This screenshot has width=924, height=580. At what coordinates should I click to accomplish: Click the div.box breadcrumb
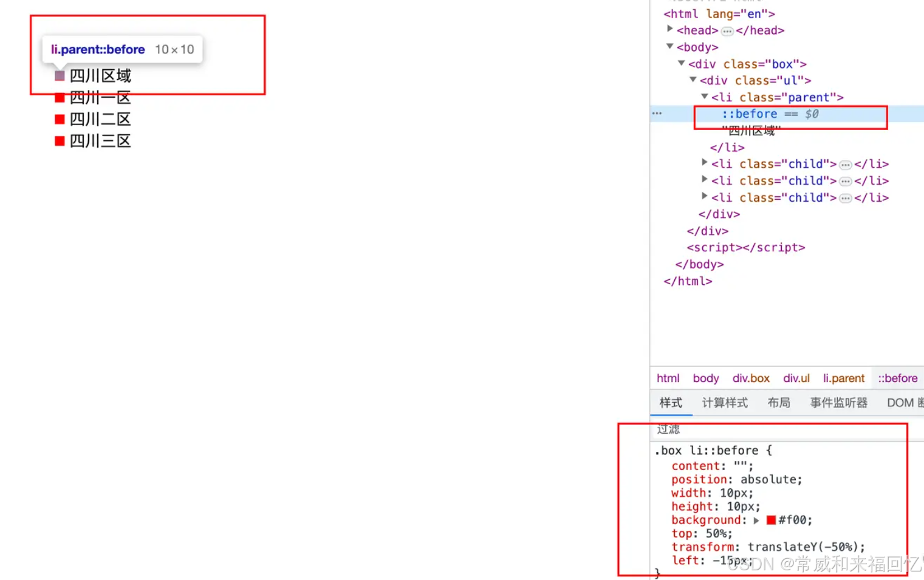(751, 378)
